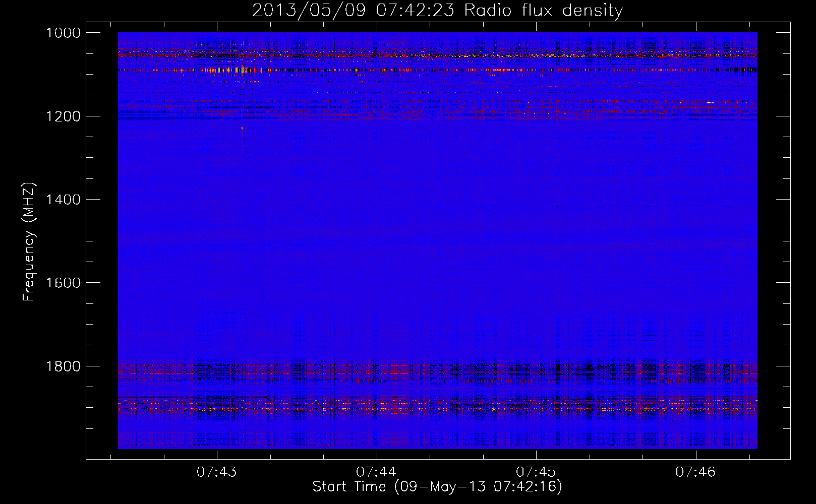Click the 1000 frequency tick label

(x=63, y=33)
